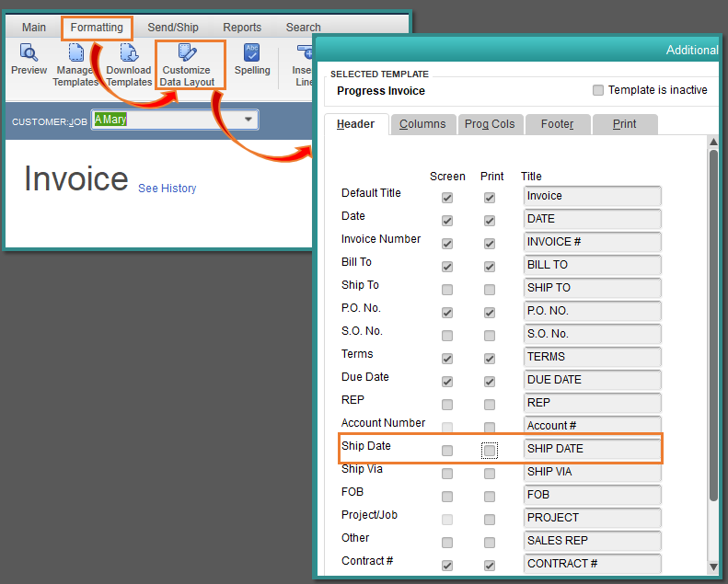
Task: Enable Account Number Print checkbox
Action: [x=490, y=428]
